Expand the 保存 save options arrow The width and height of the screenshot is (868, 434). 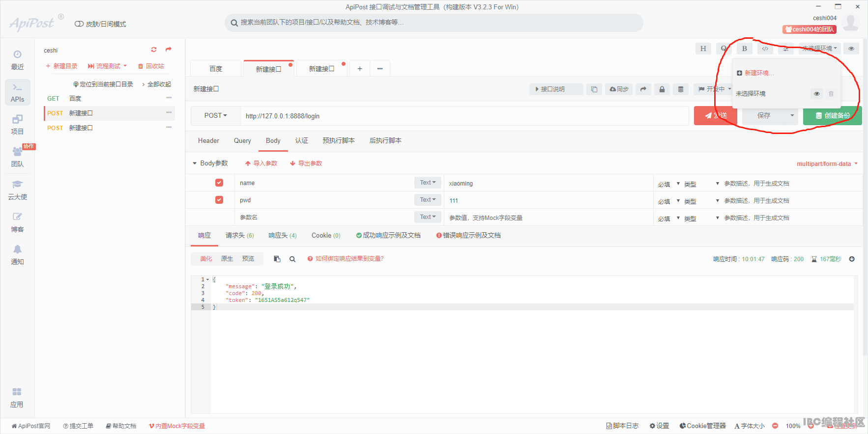792,116
